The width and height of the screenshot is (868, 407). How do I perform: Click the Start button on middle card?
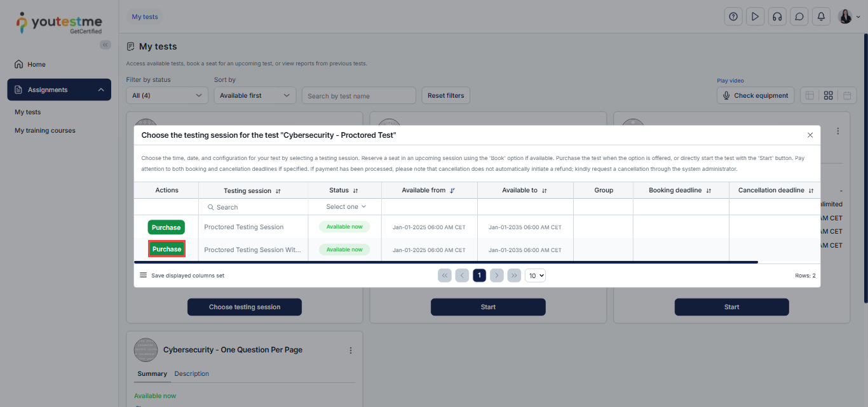click(488, 307)
